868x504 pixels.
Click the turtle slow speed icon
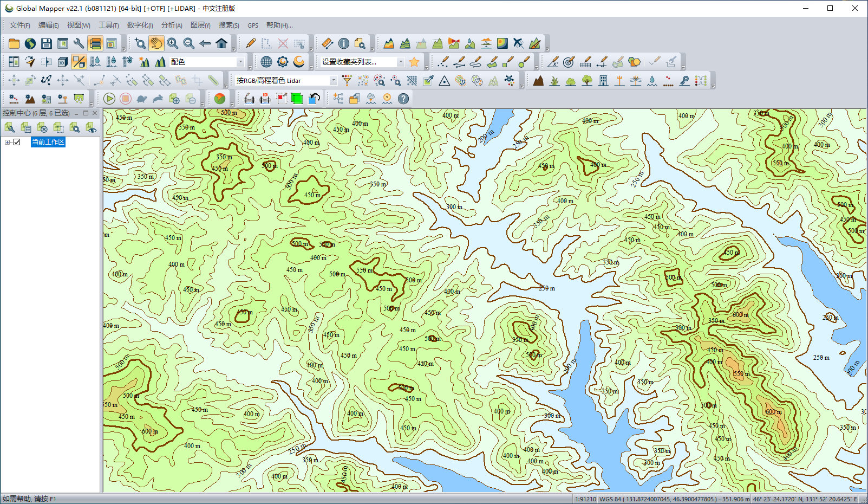142,99
